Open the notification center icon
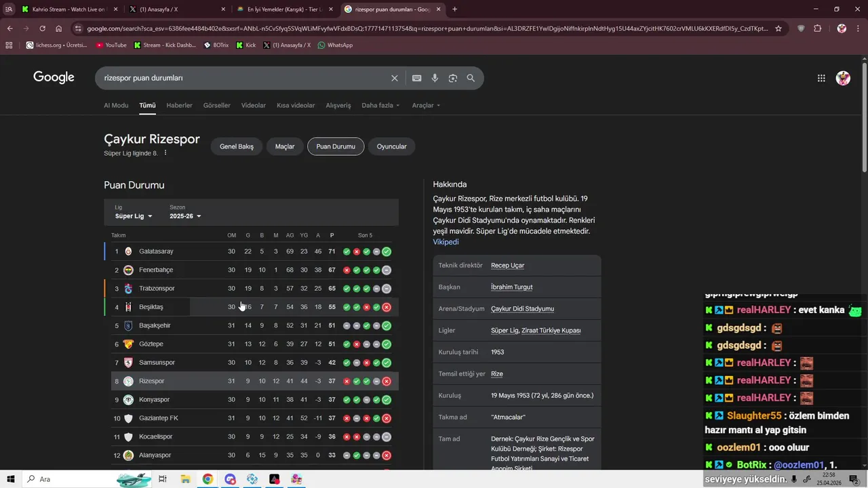 point(854,479)
